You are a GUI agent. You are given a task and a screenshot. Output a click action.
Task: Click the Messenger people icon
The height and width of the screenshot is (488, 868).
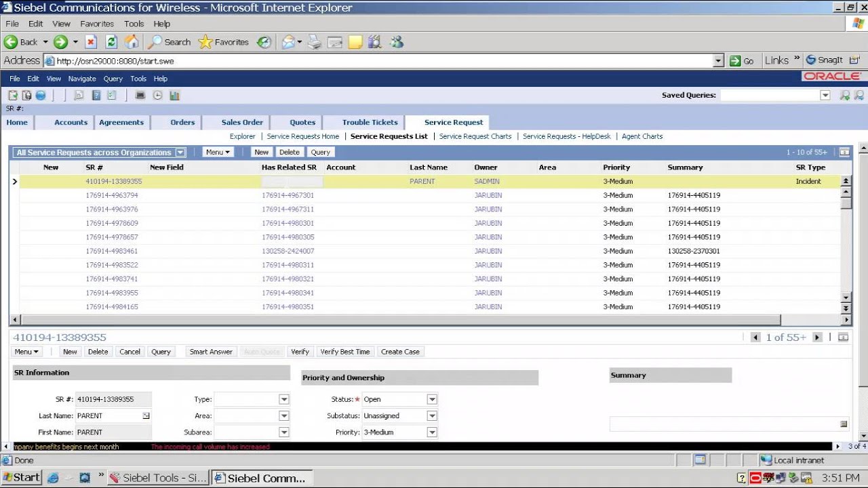click(x=397, y=42)
